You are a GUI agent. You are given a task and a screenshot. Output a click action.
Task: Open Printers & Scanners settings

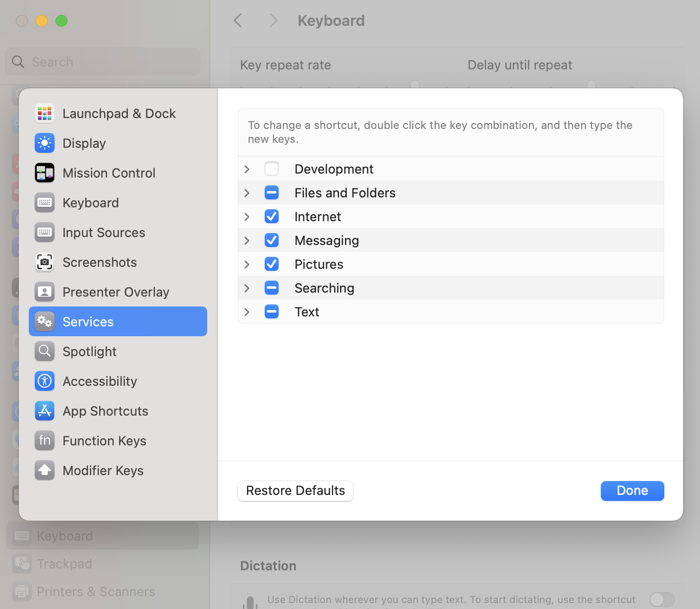103,591
